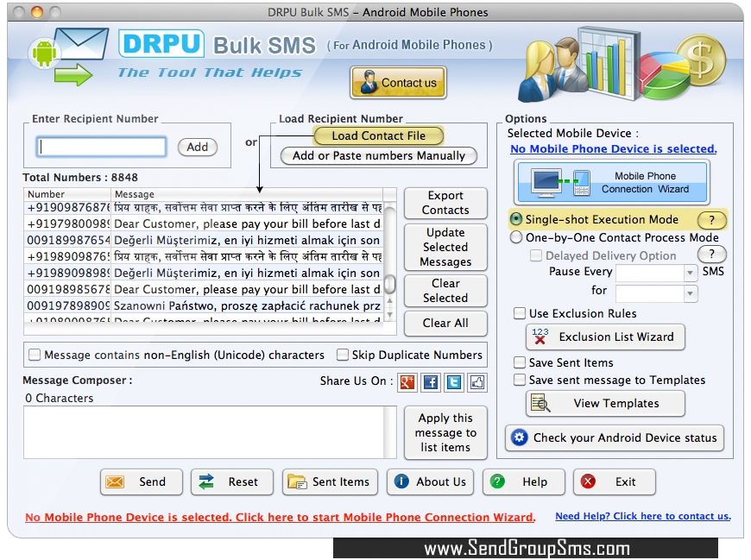Check Use Exclusion Rules
The image size is (751, 560).
(x=520, y=313)
